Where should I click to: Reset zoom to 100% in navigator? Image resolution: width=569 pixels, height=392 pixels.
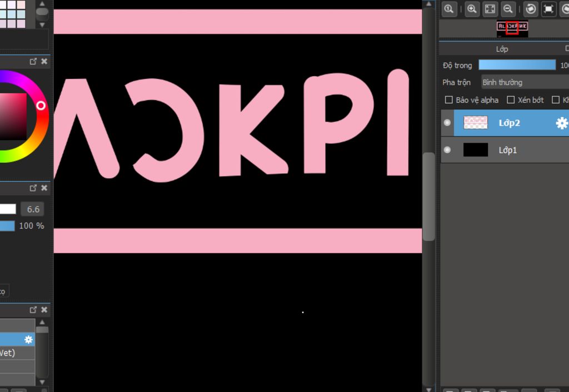tap(449, 9)
